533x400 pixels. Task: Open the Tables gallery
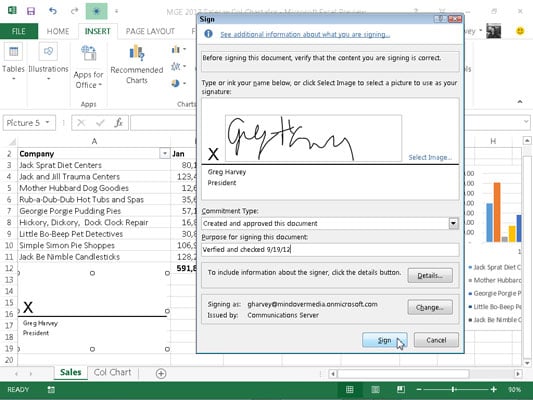[13, 62]
